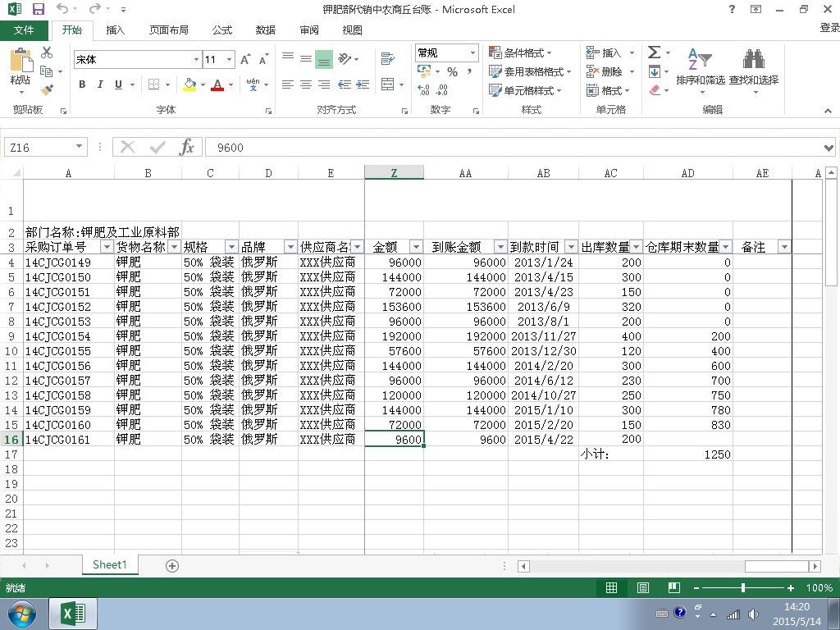Open the font size 11 dropdown
The width and height of the screenshot is (840, 630).
[230, 59]
